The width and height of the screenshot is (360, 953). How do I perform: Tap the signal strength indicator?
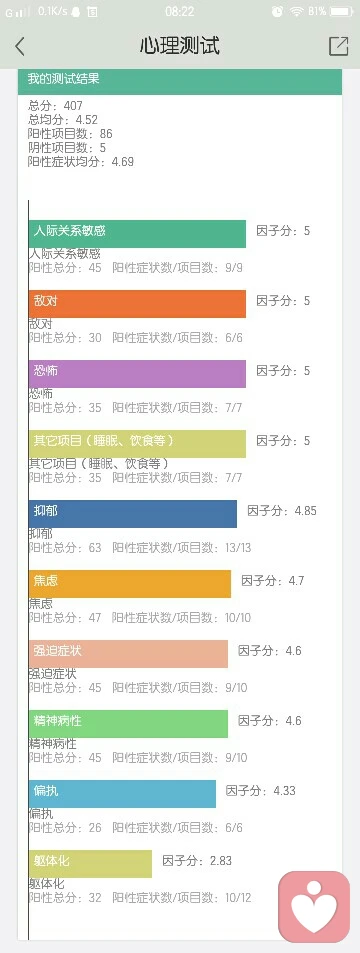[18, 12]
